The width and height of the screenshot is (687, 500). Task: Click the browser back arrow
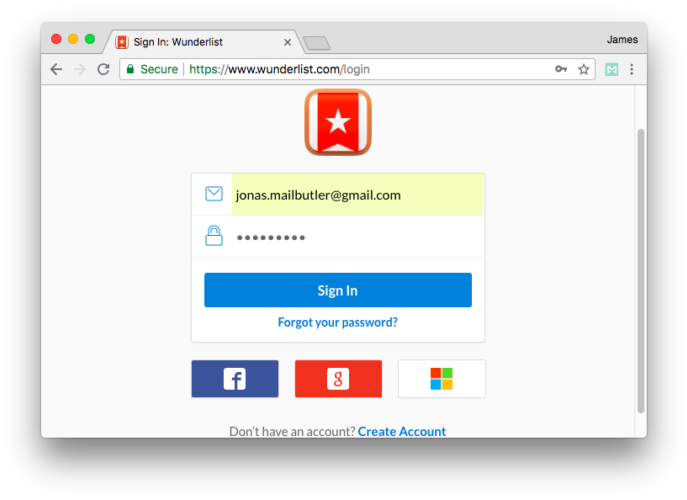pos(56,69)
